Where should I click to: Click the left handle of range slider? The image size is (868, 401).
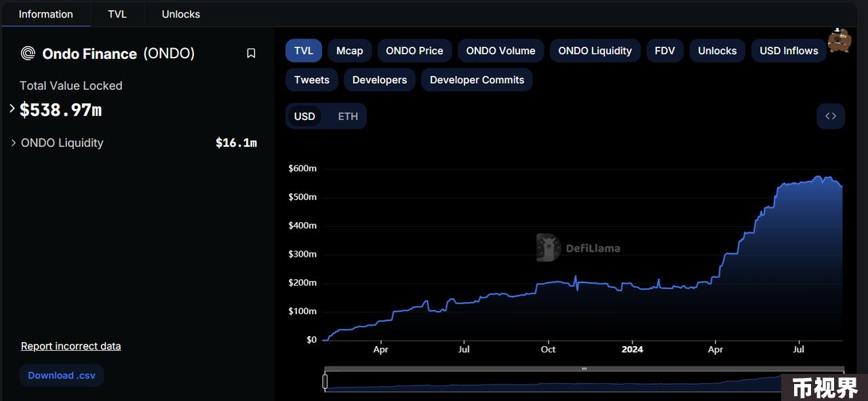325,382
